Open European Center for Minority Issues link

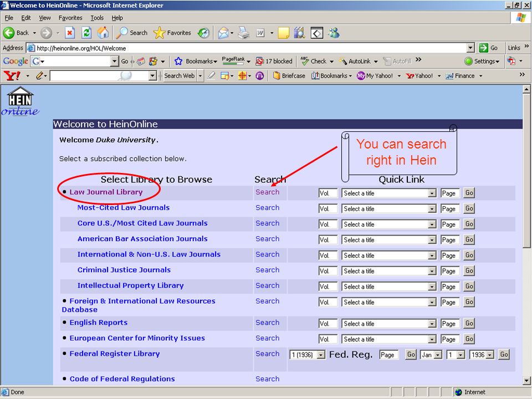click(x=137, y=338)
